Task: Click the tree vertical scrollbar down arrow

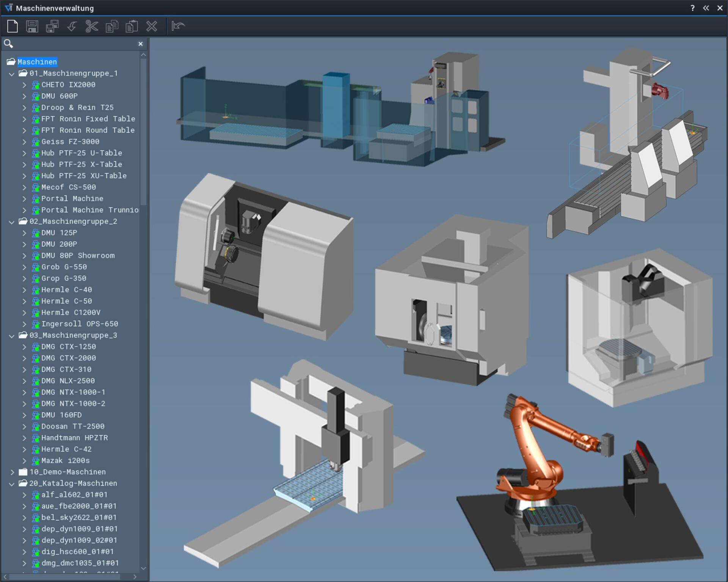Action: point(143,568)
